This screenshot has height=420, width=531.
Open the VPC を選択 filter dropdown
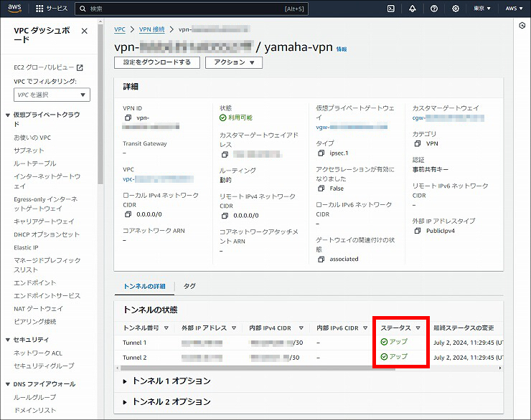(52, 95)
